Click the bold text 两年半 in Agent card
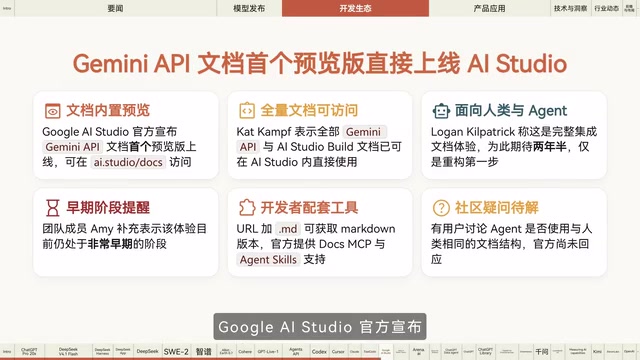 click(550, 147)
